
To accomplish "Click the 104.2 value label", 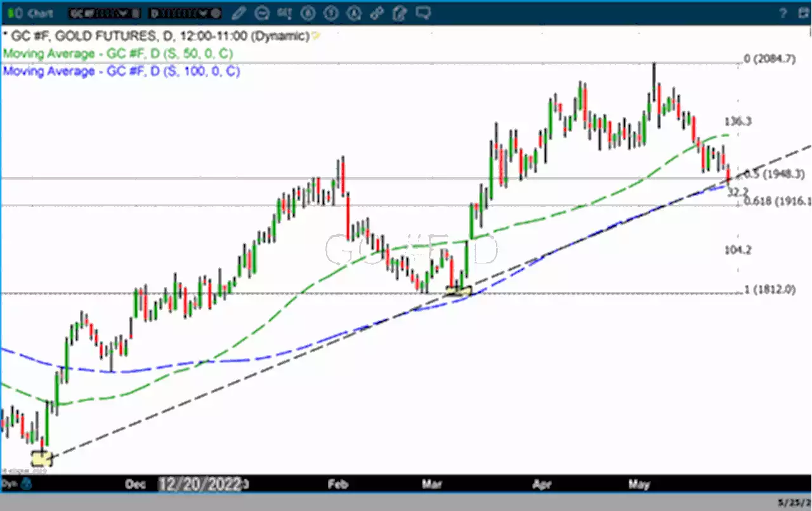I will click(x=738, y=250).
